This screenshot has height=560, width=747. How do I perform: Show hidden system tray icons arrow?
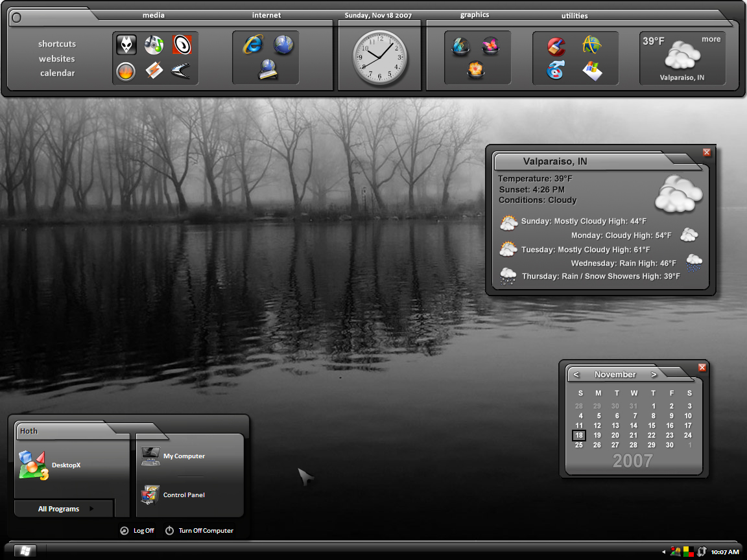click(x=663, y=552)
